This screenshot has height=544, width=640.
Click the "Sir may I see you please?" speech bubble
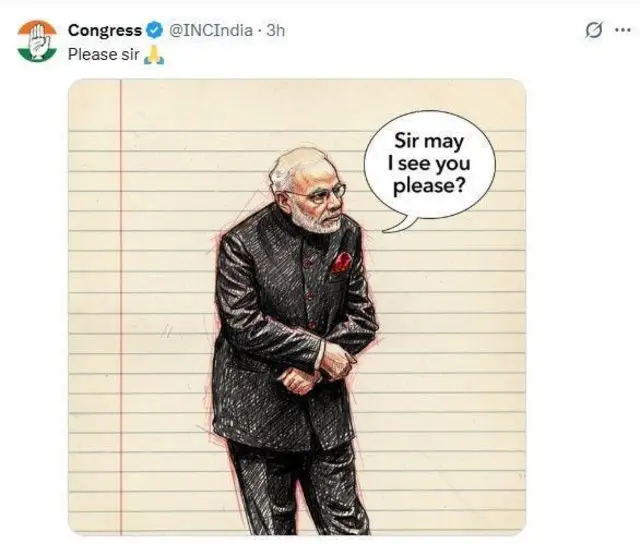coord(430,164)
